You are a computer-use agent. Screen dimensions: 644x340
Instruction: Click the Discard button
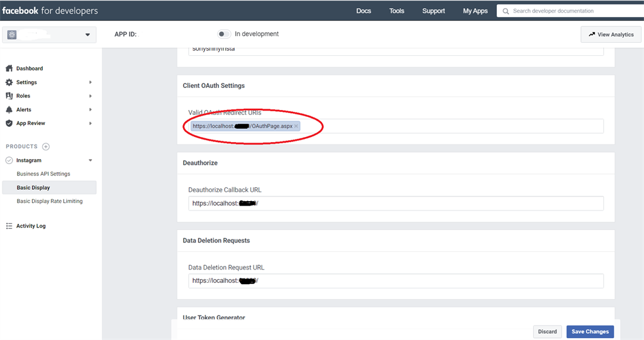(548, 332)
